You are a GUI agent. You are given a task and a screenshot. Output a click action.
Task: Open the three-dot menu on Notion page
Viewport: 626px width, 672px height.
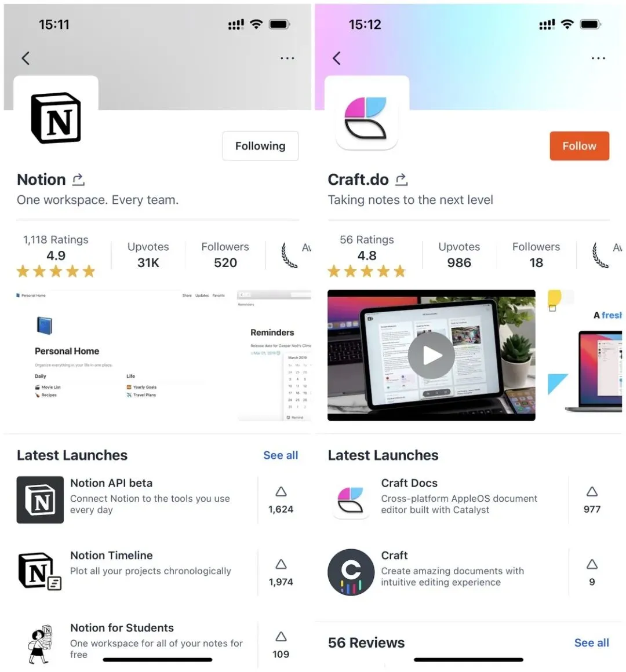[x=287, y=58]
